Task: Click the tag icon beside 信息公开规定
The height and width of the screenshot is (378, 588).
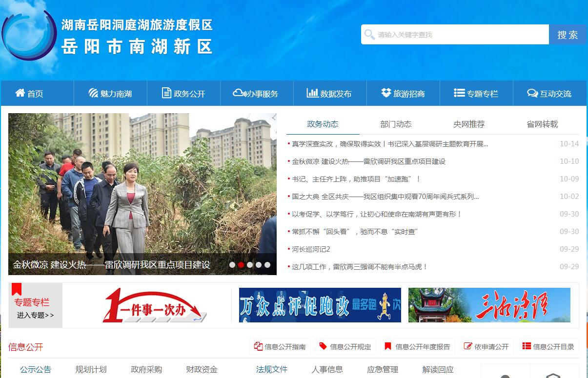Action: [323, 346]
